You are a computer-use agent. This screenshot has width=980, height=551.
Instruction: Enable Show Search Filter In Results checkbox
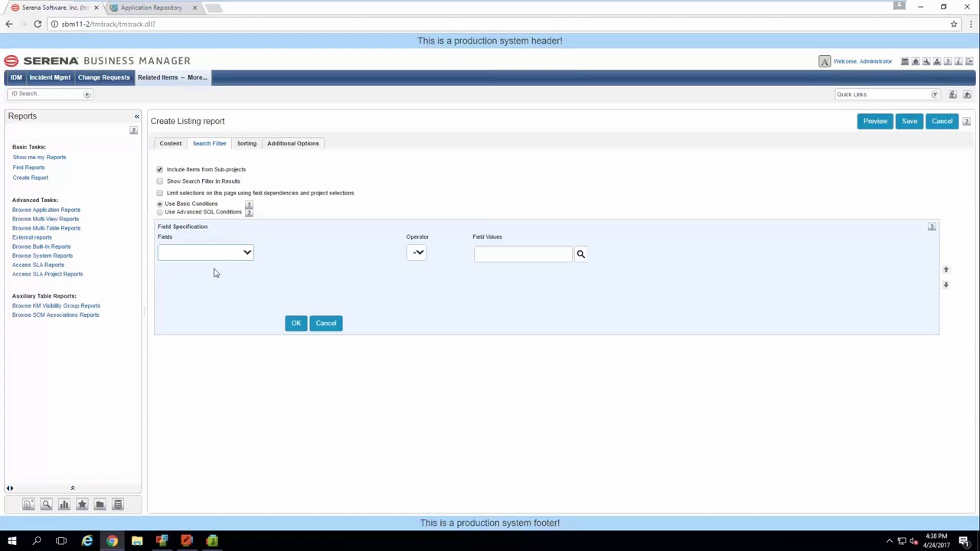click(160, 181)
